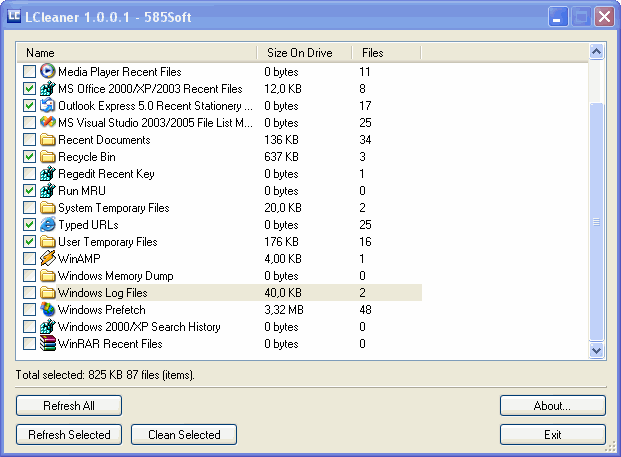
Task: Click the Windows Log Files folder icon
Action: click(48, 293)
